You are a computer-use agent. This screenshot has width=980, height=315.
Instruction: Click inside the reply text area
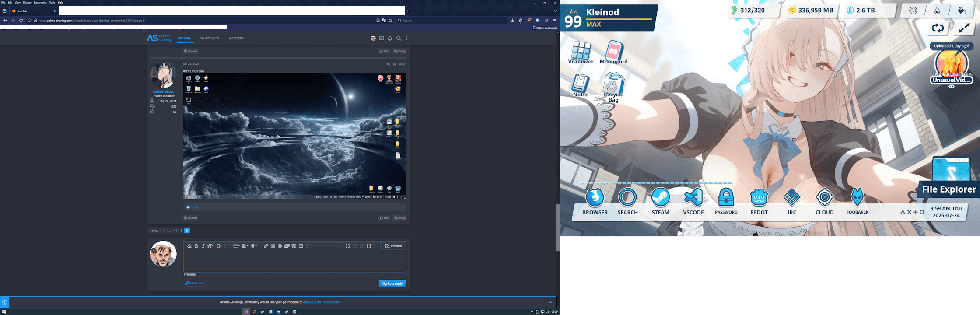coord(294,261)
